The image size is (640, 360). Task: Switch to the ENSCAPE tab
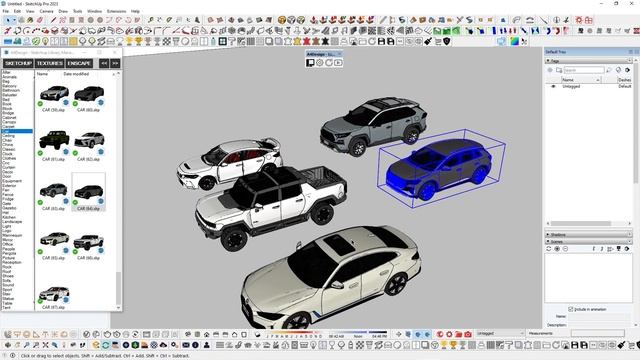coord(79,63)
